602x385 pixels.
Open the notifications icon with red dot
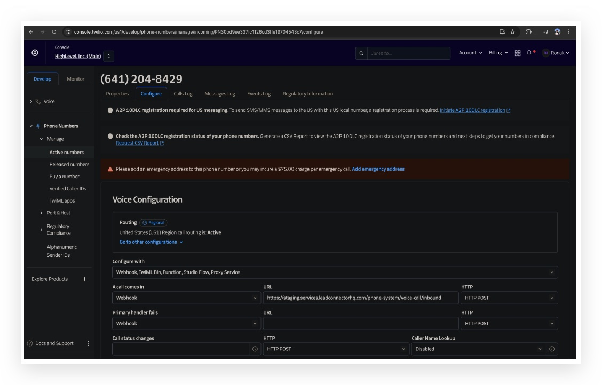[530, 53]
